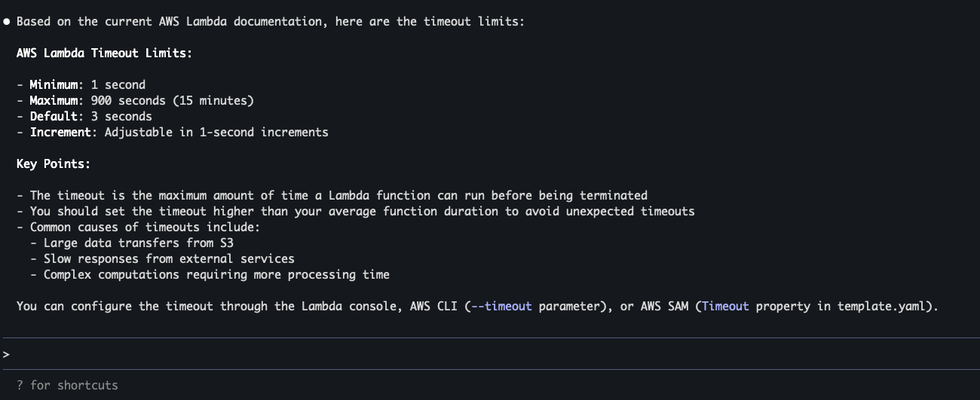The width and height of the screenshot is (980, 400).
Task: Click the "Adjustable in 1-second increments" text
Action: (216, 133)
